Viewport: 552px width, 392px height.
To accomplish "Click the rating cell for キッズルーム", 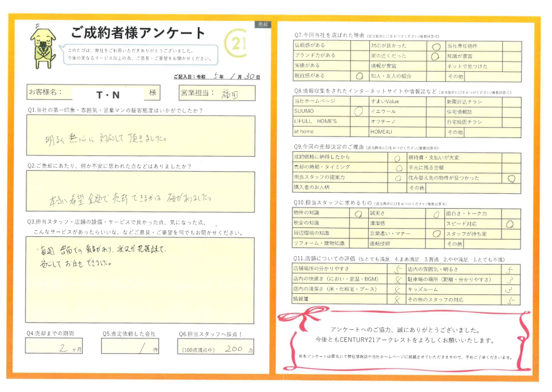I will pyautogui.click(x=510, y=289).
